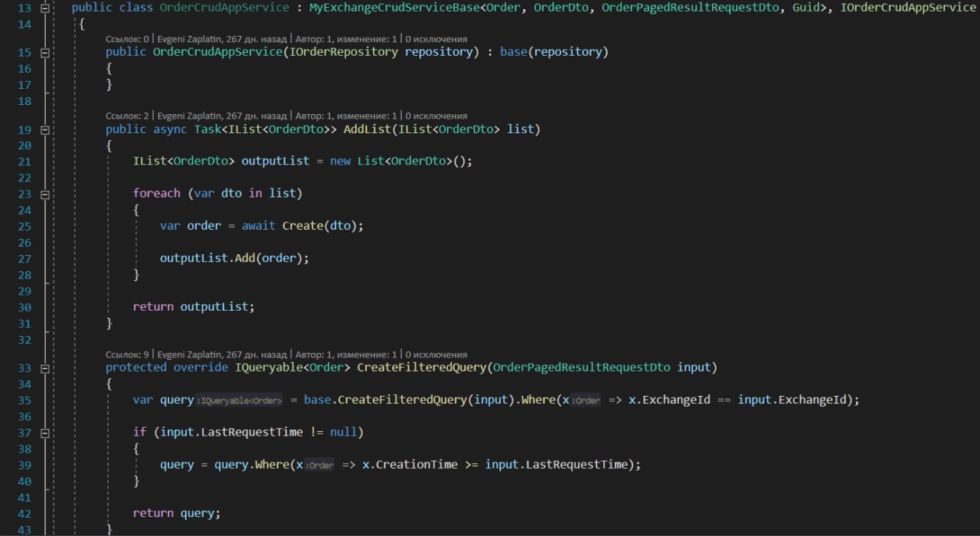Image resolution: width=980 pixels, height=536 pixels.
Task: Open the 'Ссылок: 0' references lens
Action: [128, 38]
